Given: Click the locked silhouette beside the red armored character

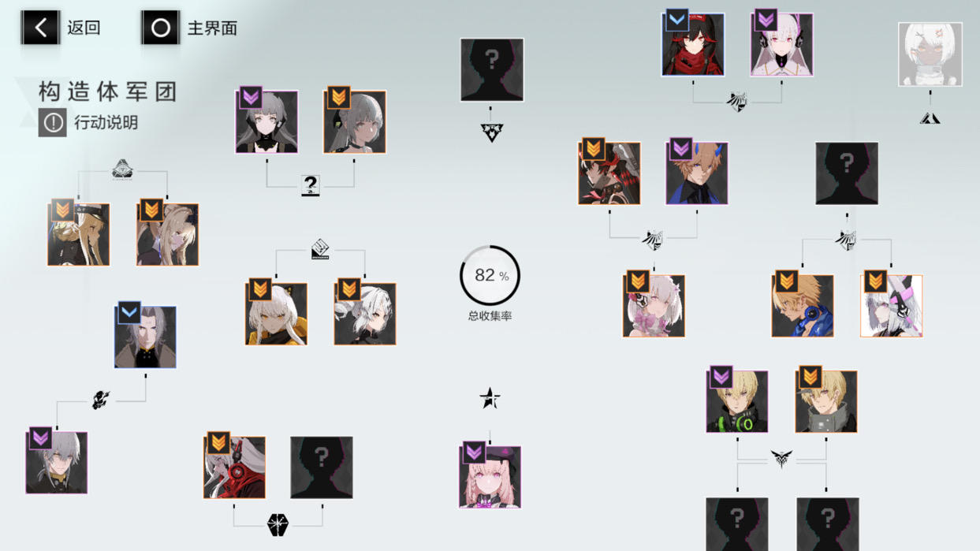Looking at the screenshot, I should tap(322, 467).
